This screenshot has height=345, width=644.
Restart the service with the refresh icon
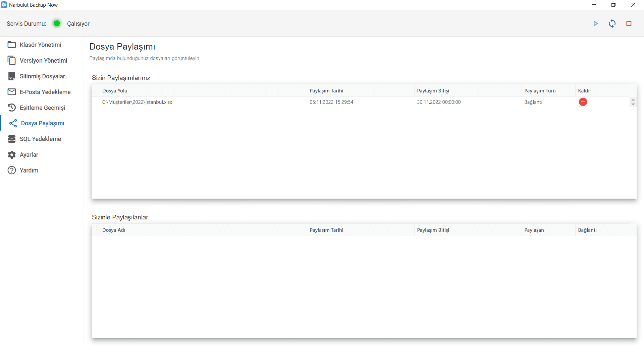coord(612,23)
